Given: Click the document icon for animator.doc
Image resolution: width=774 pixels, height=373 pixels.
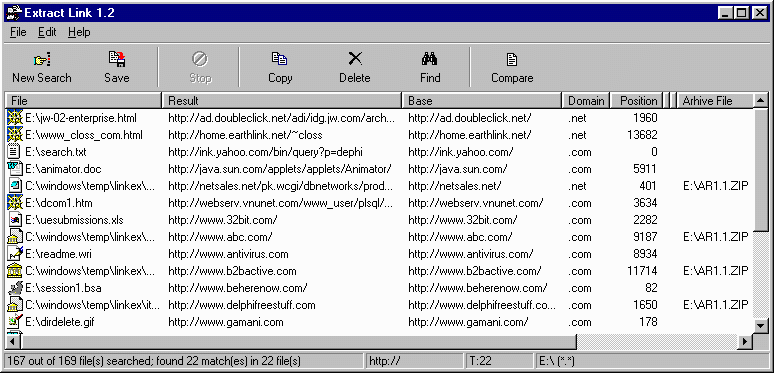Looking at the screenshot, I should (15, 169).
